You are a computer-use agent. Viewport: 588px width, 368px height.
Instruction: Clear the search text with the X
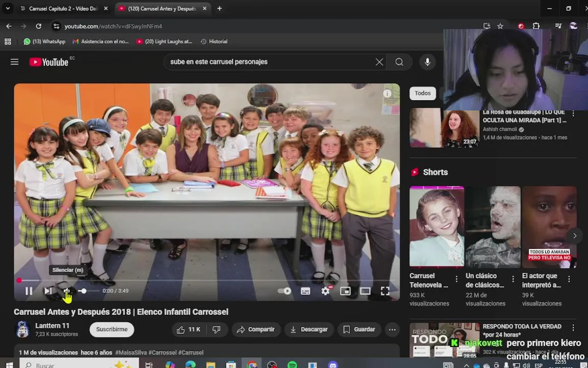pos(380,62)
